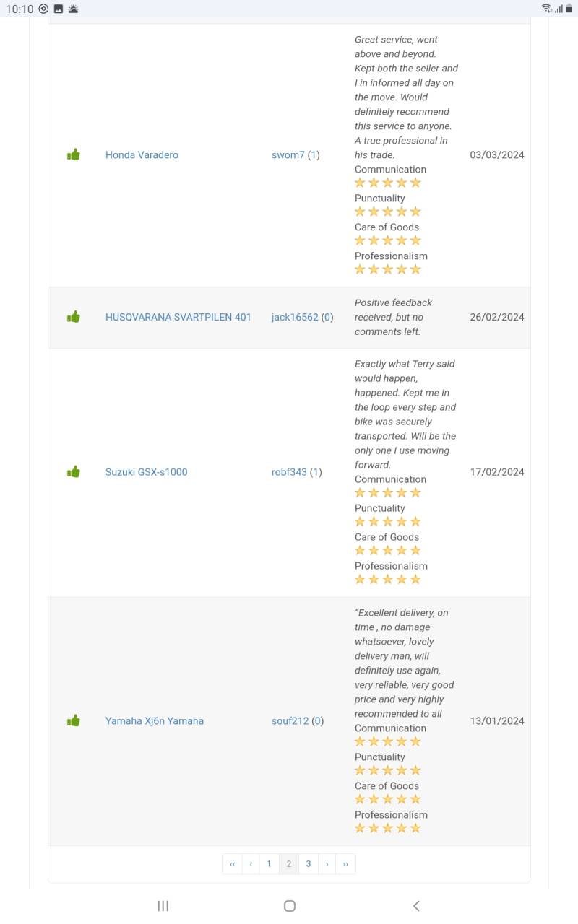Tap Android recent apps navigation icon

[163, 906]
